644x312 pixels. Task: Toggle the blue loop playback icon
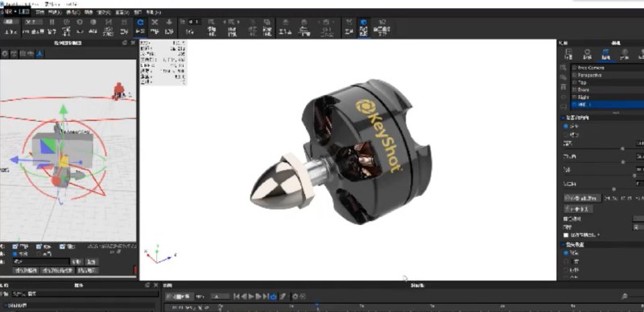tap(274, 296)
